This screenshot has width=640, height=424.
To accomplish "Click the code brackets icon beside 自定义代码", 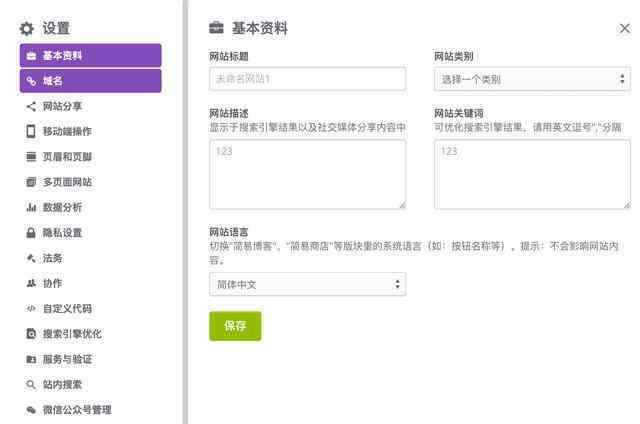I will point(31,309).
